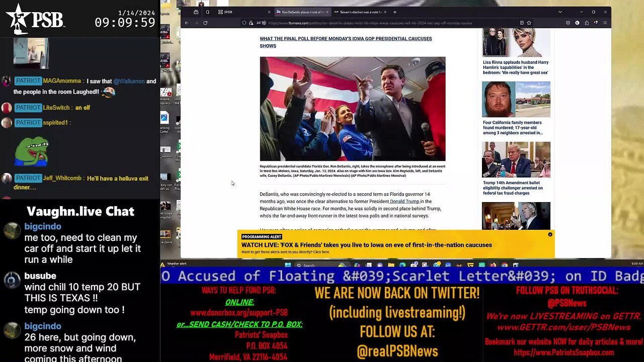Click California murder story thumbnail

tap(516, 99)
